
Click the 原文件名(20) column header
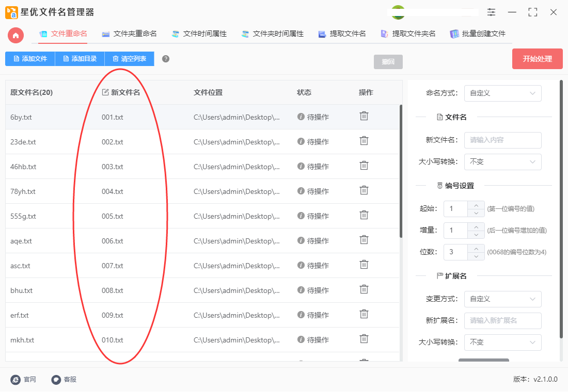[31, 93]
